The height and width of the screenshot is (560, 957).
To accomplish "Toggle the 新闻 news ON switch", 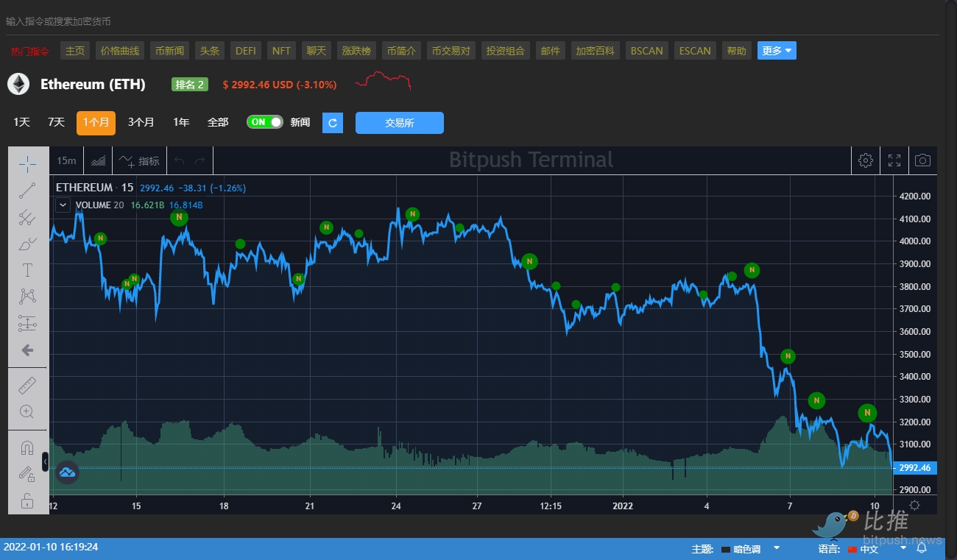I will coord(265,122).
